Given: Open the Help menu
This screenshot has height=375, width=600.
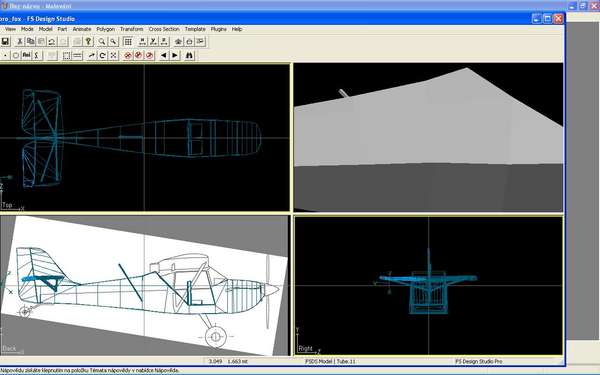Looking at the screenshot, I should point(237,29).
